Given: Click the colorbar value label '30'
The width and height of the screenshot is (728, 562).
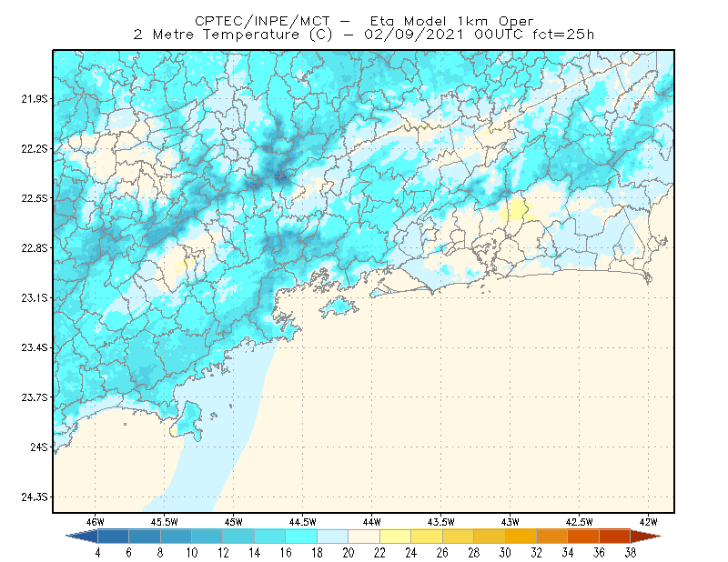Looking at the screenshot, I should click(x=505, y=553).
